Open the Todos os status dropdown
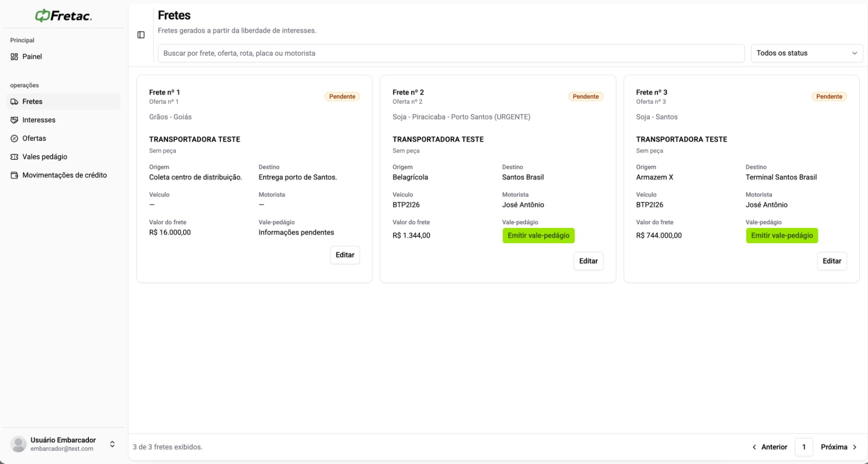 pos(807,53)
